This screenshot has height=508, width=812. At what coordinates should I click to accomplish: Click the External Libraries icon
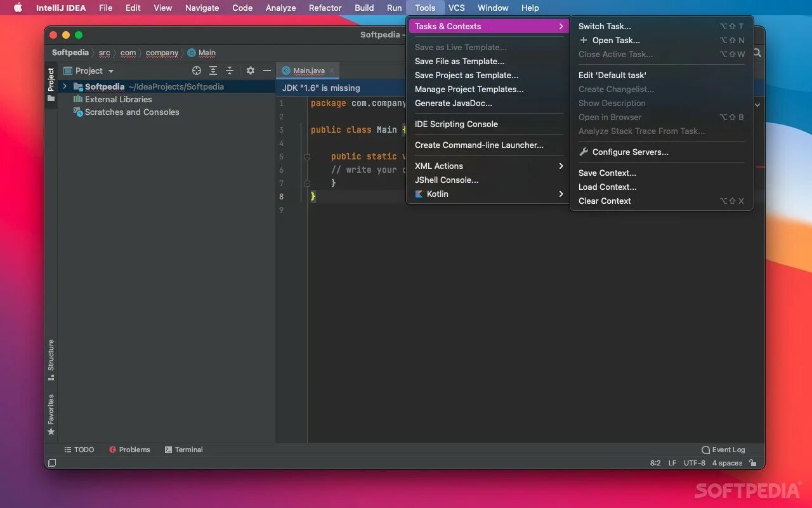78,99
